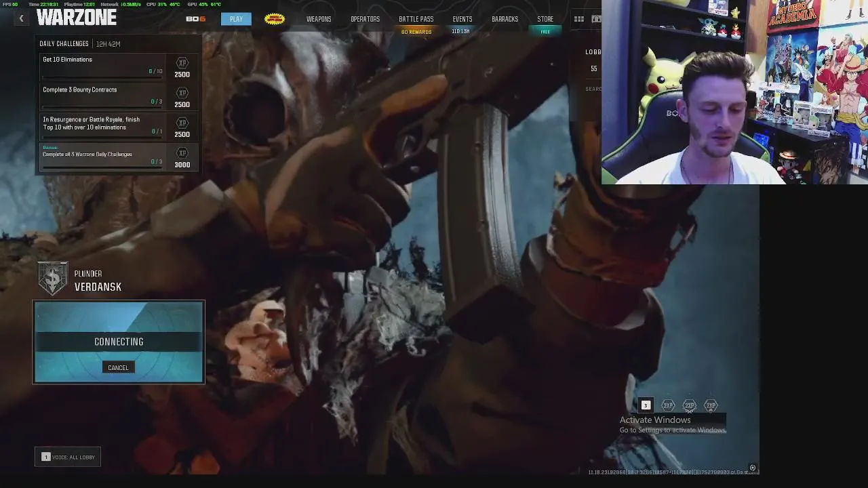Click the Eliminations challenge progress bar
Viewport: 868px width, 488px height.
click(x=102, y=77)
